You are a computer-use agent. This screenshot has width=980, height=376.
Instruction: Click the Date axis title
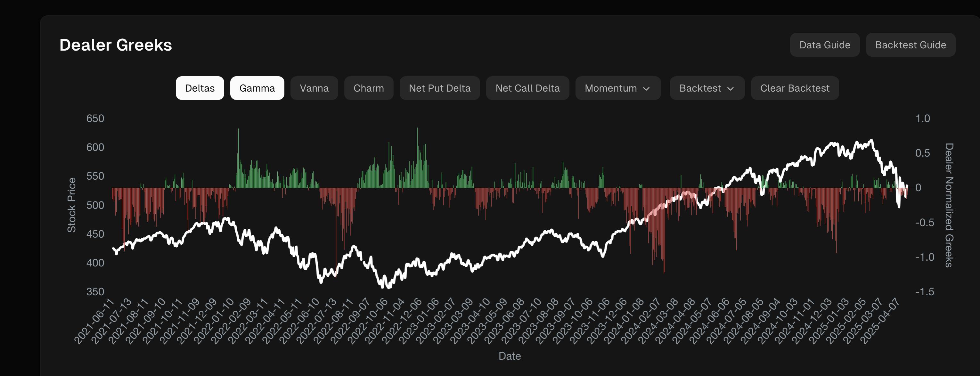(510, 356)
